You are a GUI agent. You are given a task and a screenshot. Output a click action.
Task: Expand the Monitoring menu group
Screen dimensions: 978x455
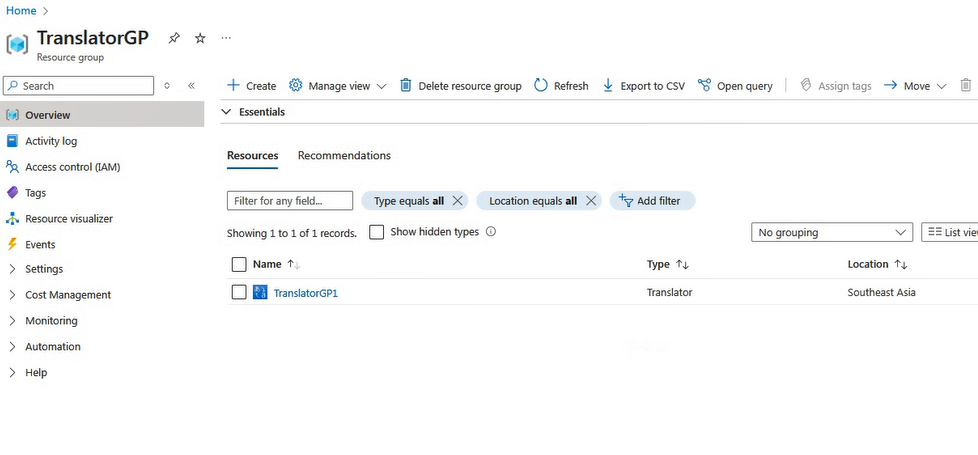pos(12,321)
